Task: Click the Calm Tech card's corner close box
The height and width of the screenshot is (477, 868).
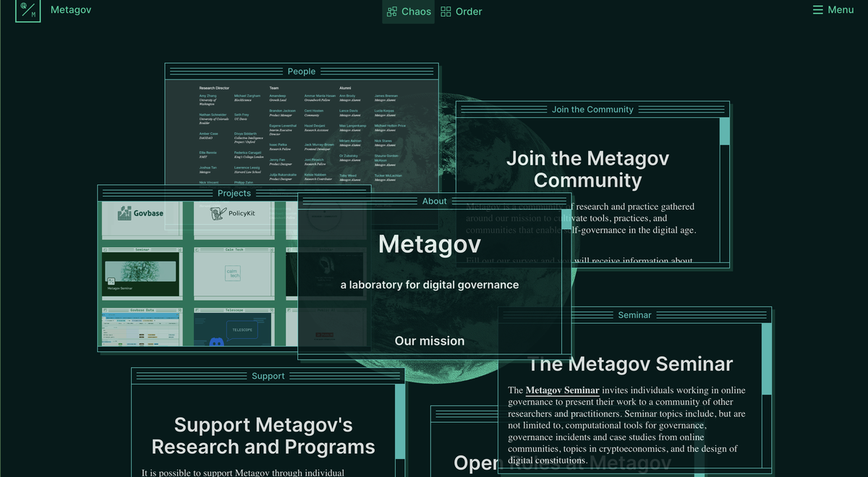Action: coord(271,249)
